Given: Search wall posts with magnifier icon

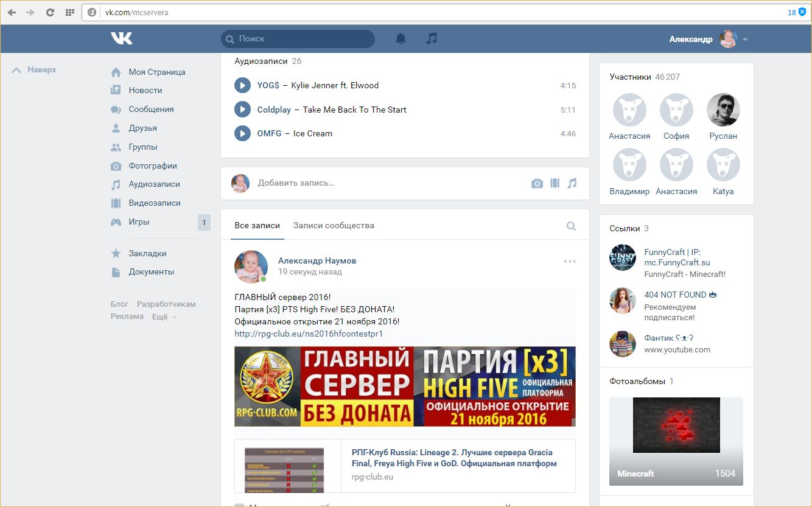Looking at the screenshot, I should pyautogui.click(x=571, y=226).
